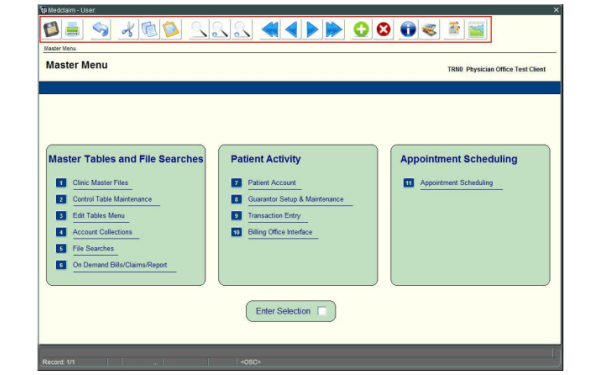Click number 10 badge beside Billing Office Interface
This screenshot has width=600, height=375.
pyautogui.click(x=236, y=232)
